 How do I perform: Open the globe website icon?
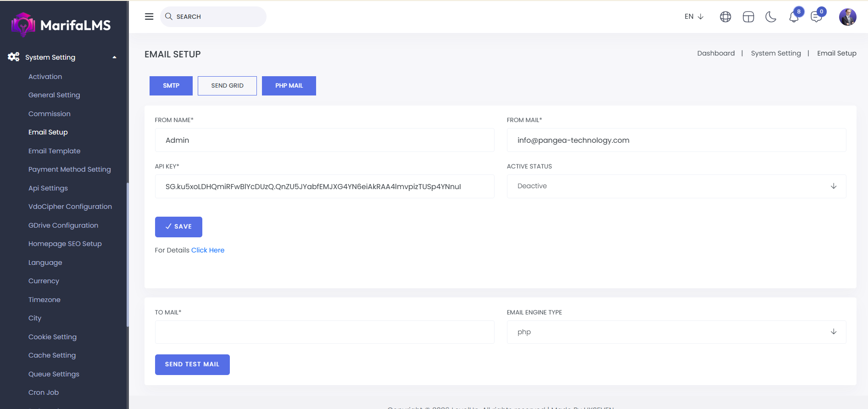coord(725,17)
